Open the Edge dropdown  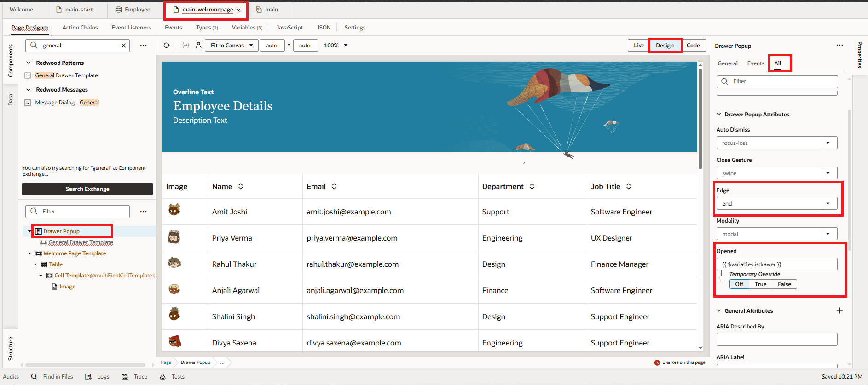[828, 203]
